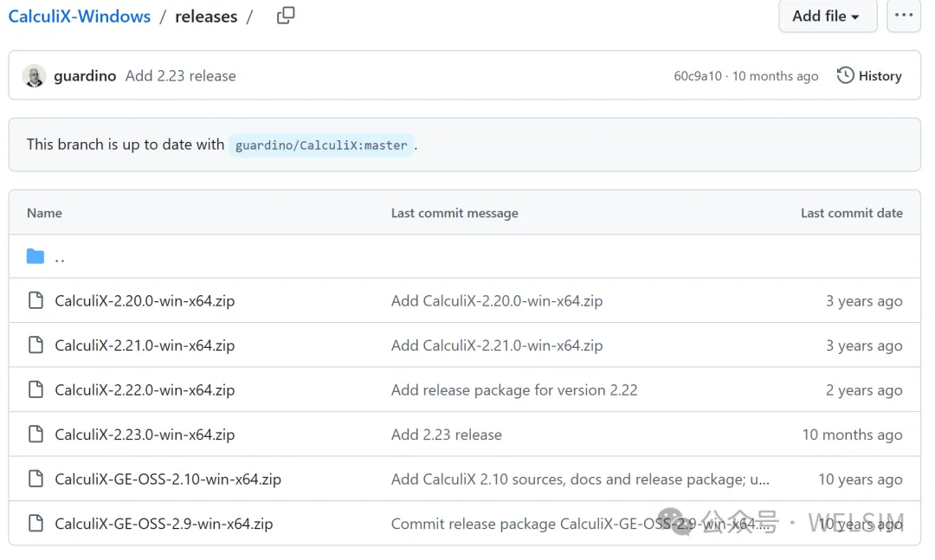This screenshot has width=935, height=560.
Task: Open commit hash 60c9a10
Action: click(697, 76)
